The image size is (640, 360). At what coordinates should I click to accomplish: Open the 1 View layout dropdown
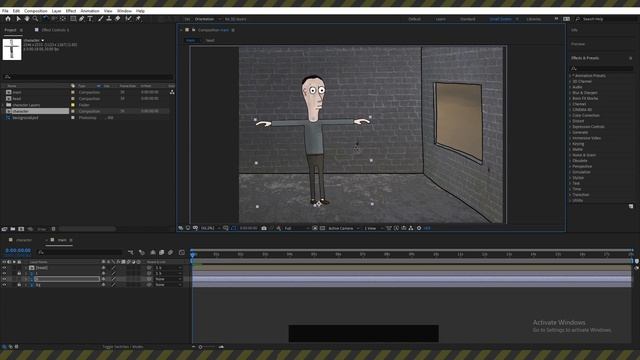coord(373,228)
